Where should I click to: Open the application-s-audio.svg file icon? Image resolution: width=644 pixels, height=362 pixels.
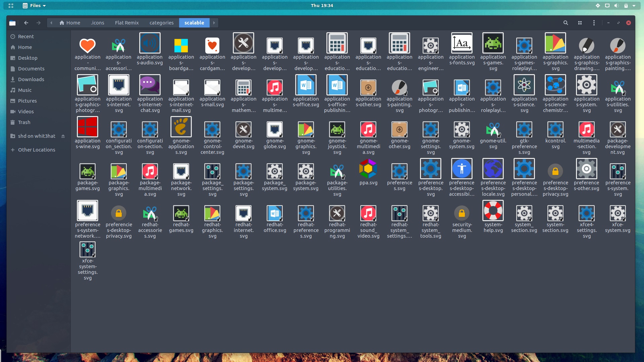pyautogui.click(x=150, y=43)
